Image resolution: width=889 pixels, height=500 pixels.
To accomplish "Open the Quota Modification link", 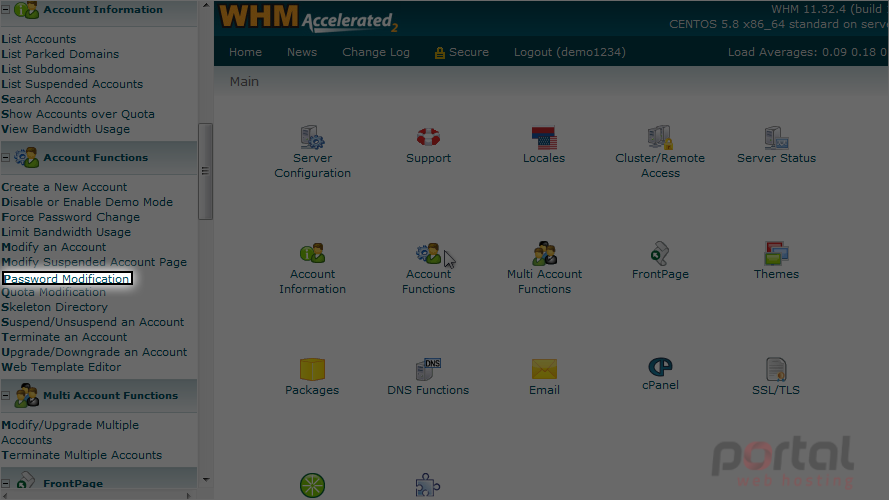I will (54, 292).
